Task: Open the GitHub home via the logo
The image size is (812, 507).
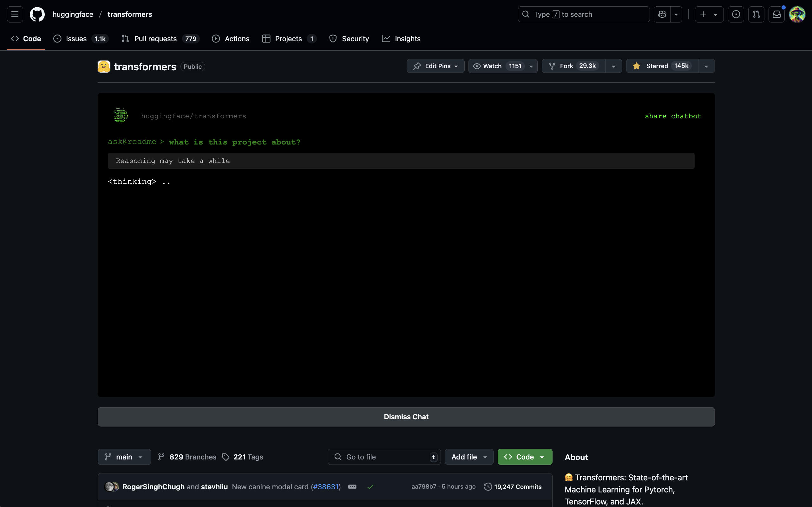Action: [37, 14]
